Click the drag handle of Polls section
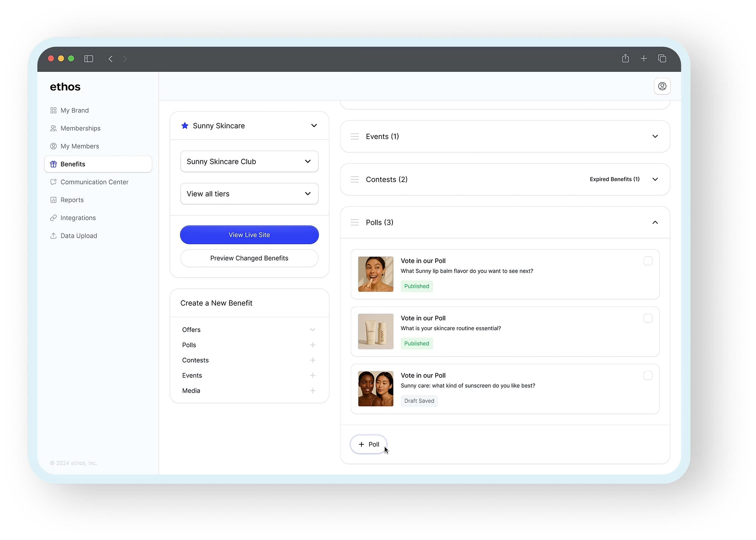The height and width of the screenshot is (540, 756). [x=355, y=222]
